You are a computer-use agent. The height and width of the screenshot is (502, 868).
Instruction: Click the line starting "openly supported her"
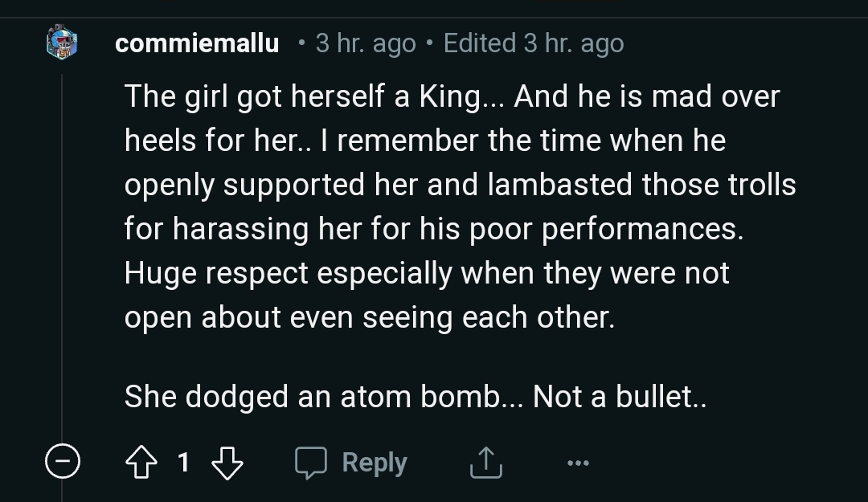[x=460, y=185]
